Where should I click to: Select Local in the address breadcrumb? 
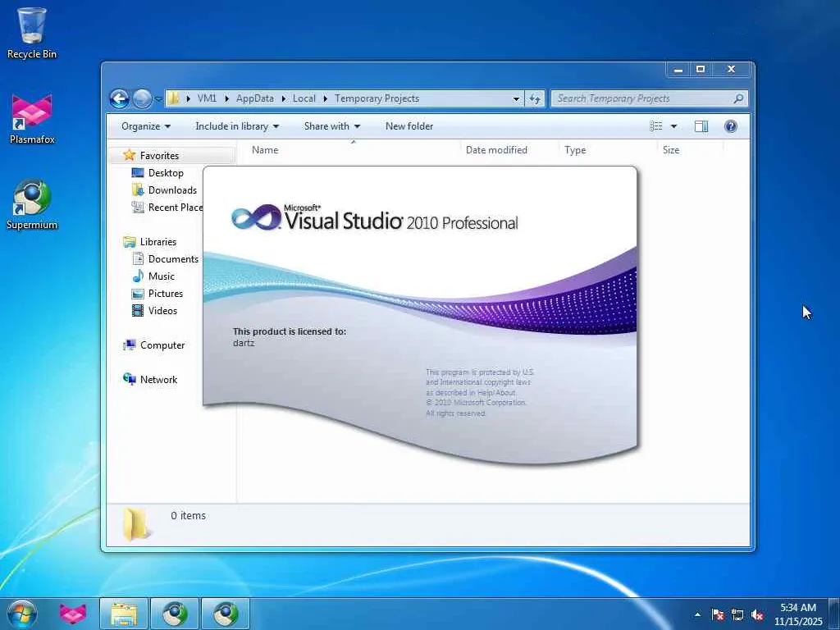tap(304, 98)
